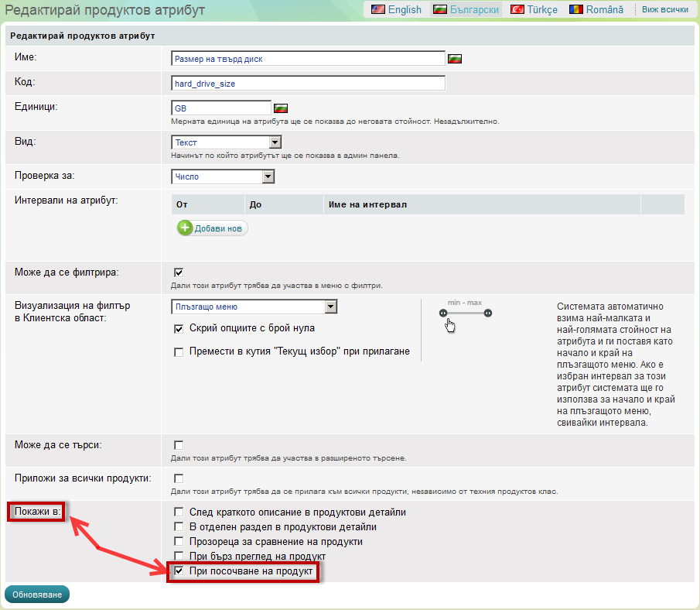Screen dimensions: 700x610
Task: Open the 'Проверка за' dropdown showing Число
Action: point(223,176)
